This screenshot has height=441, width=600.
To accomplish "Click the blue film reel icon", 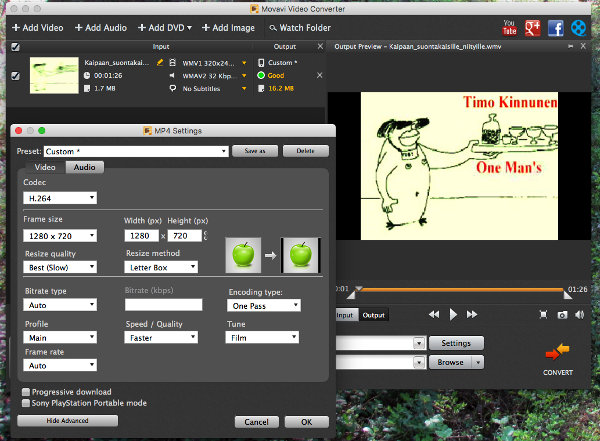I will tap(578, 28).
